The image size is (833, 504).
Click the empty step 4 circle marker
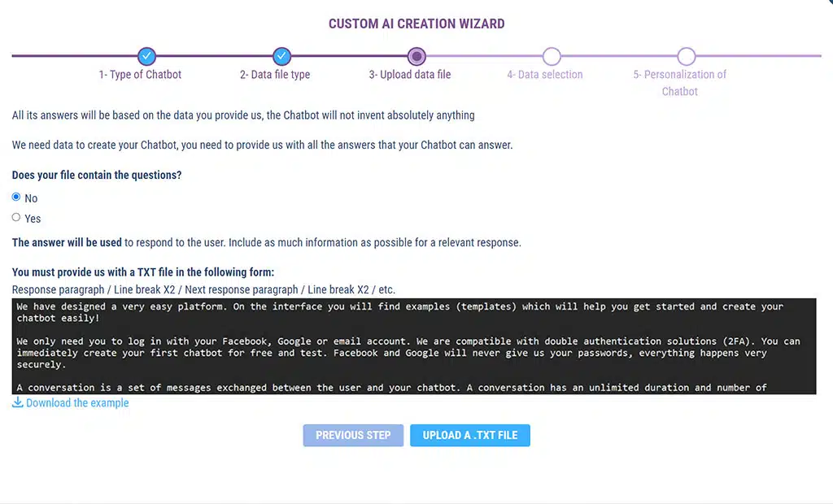pyautogui.click(x=552, y=56)
